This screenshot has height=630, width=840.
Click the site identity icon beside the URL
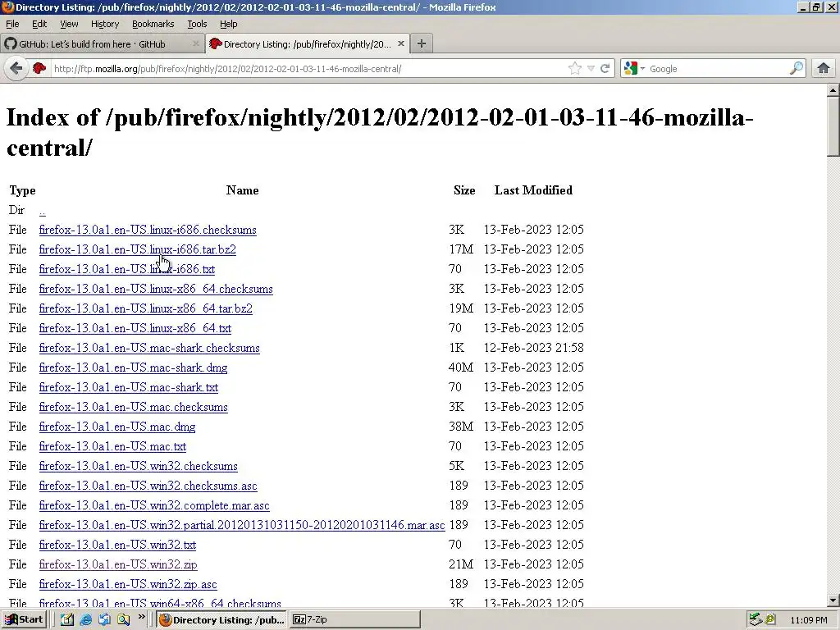tap(39, 69)
